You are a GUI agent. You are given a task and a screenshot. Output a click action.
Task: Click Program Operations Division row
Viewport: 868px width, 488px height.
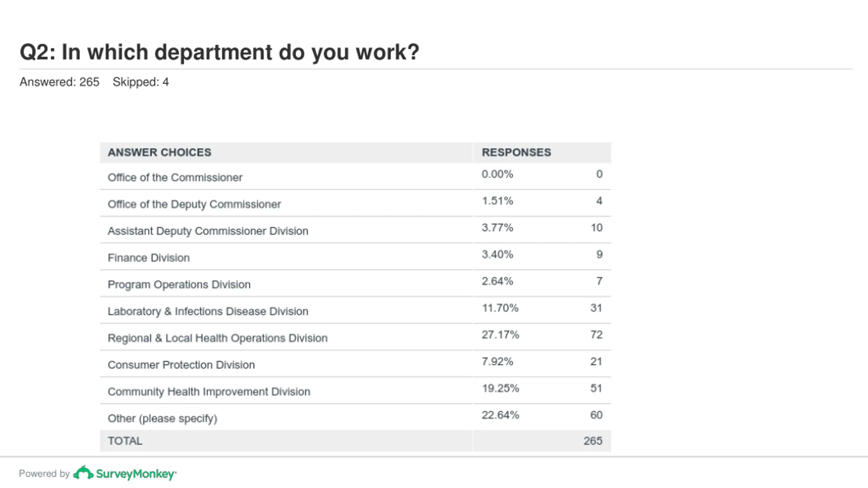click(x=355, y=283)
